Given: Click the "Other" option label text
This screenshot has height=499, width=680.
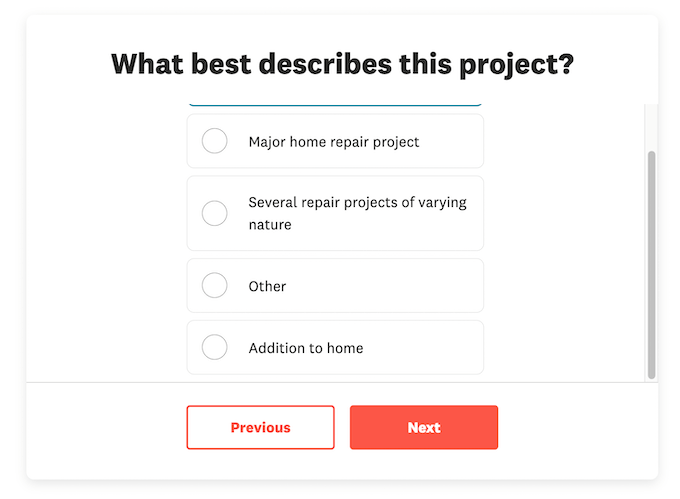Looking at the screenshot, I should (x=268, y=286).
